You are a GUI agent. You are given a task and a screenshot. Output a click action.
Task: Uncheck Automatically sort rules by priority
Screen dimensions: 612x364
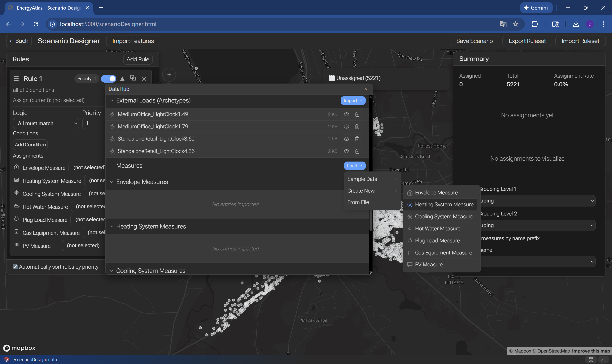pyautogui.click(x=15, y=267)
